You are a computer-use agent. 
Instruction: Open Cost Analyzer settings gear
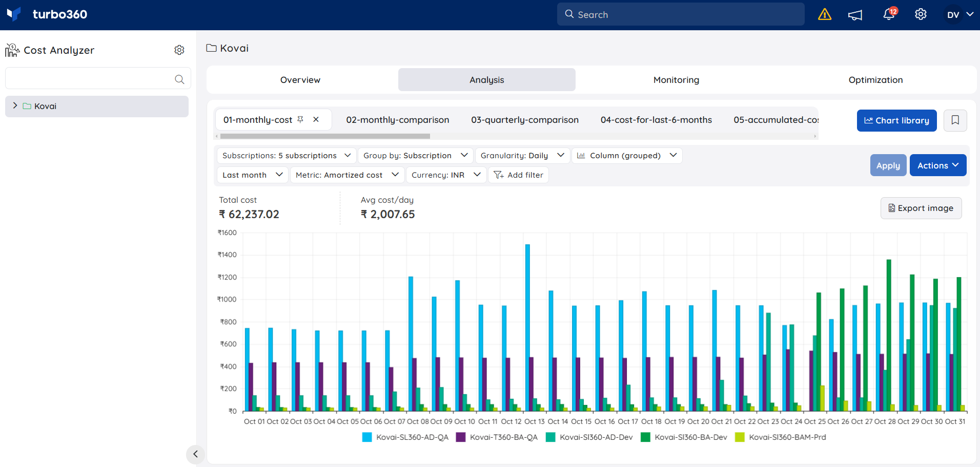pyautogui.click(x=179, y=50)
